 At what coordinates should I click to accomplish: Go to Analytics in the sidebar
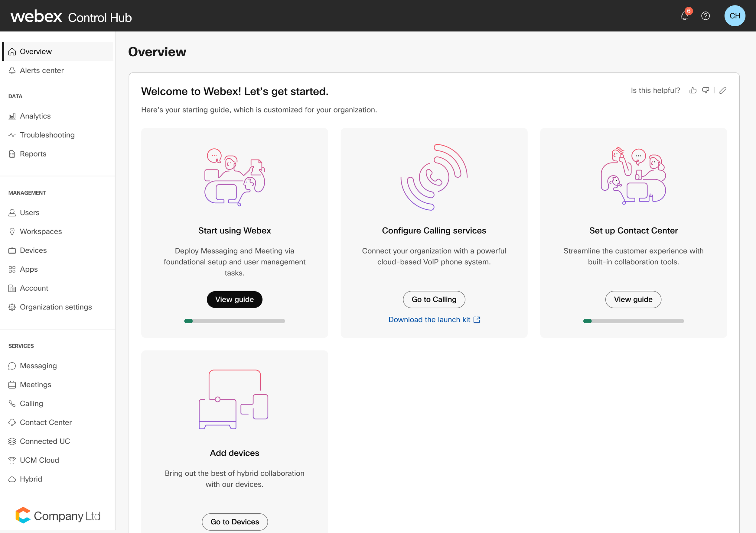pos(35,116)
